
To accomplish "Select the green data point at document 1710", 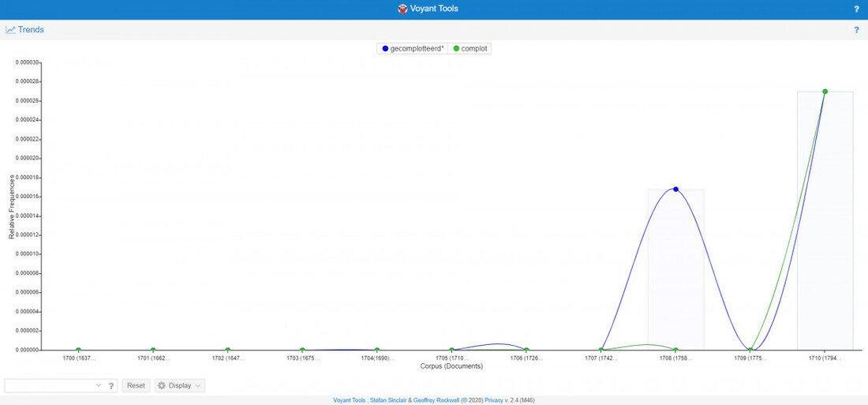I will click(825, 92).
